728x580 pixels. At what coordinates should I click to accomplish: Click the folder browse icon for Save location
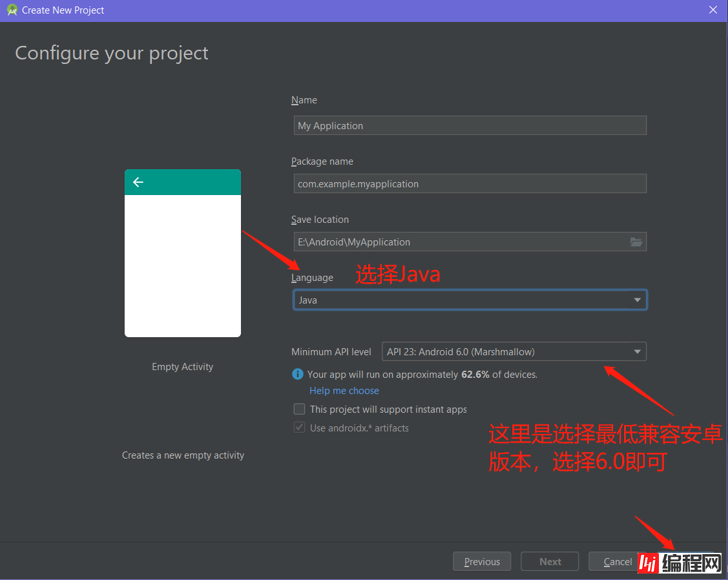coord(636,242)
